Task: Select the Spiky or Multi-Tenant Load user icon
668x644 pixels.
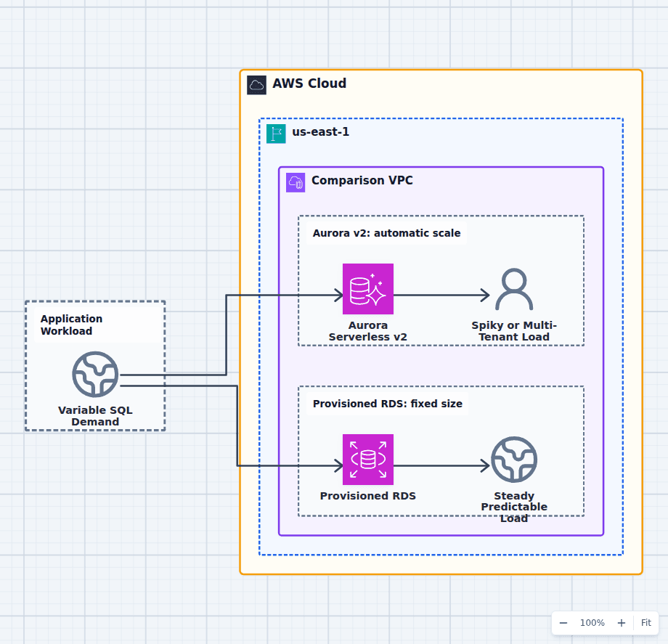Action: pyautogui.click(x=514, y=289)
